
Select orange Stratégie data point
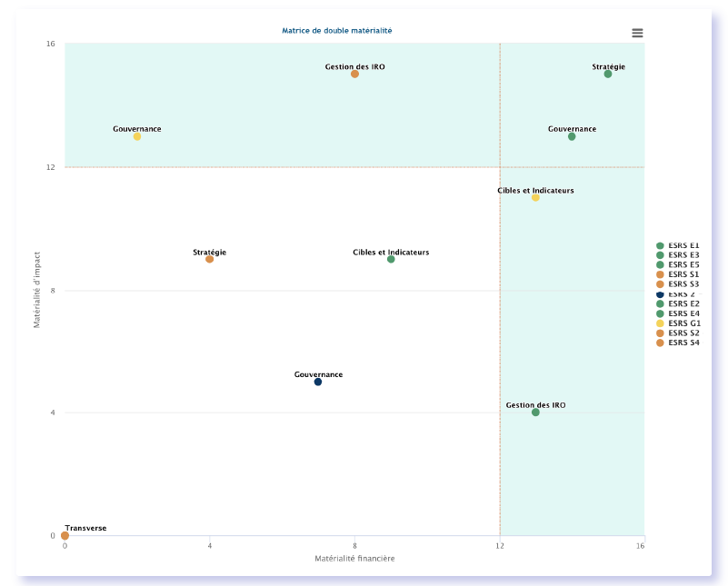pos(209,259)
